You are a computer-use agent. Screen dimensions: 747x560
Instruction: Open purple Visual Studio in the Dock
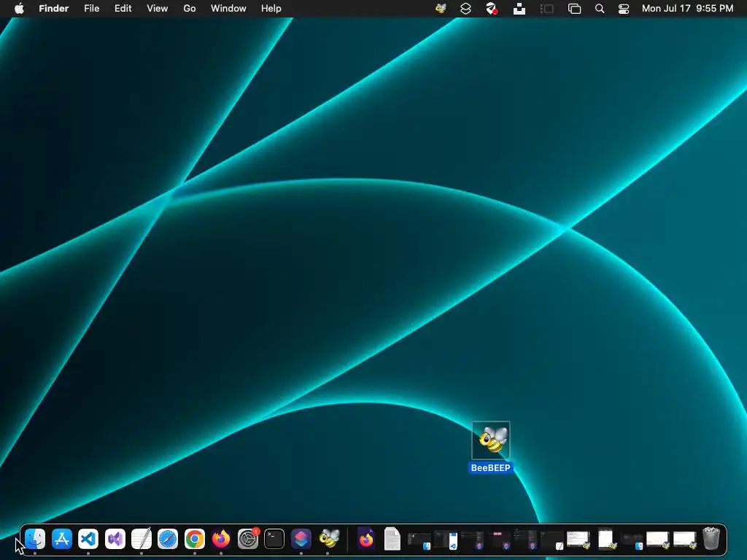(115, 539)
